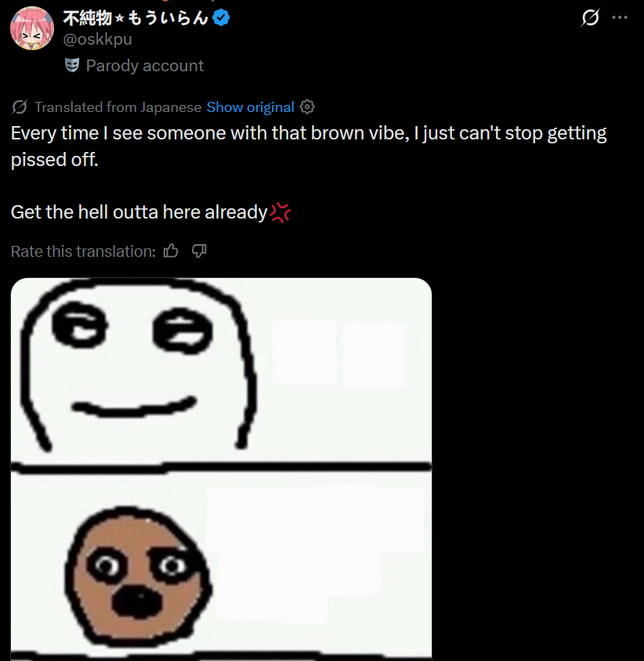Click the translated tweet text body
Screen dimensions: 644x661
click(309, 172)
